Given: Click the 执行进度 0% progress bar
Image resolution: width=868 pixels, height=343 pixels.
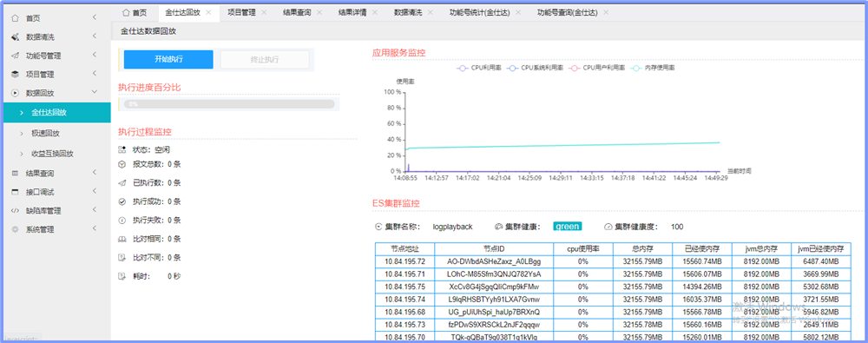Looking at the screenshot, I should pos(229,103).
